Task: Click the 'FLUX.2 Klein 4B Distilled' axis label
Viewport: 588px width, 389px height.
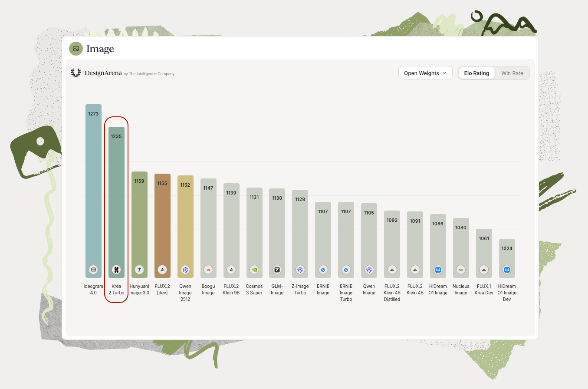Action: click(x=392, y=293)
